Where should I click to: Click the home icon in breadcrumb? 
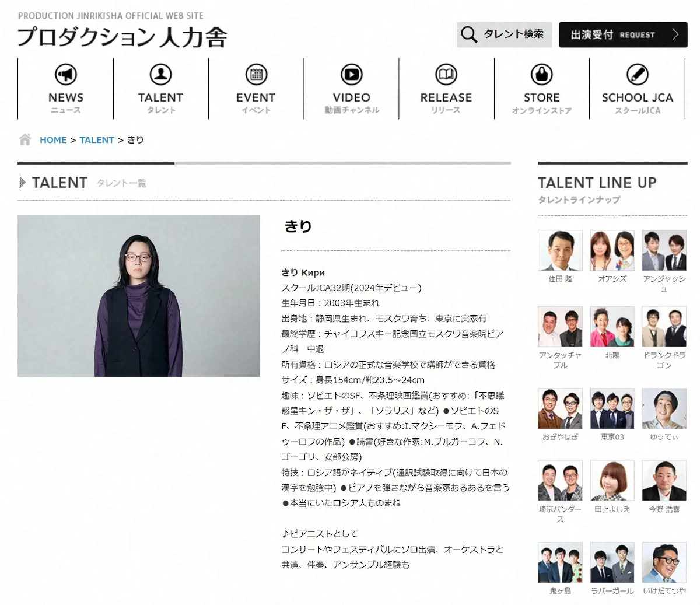click(x=25, y=139)
